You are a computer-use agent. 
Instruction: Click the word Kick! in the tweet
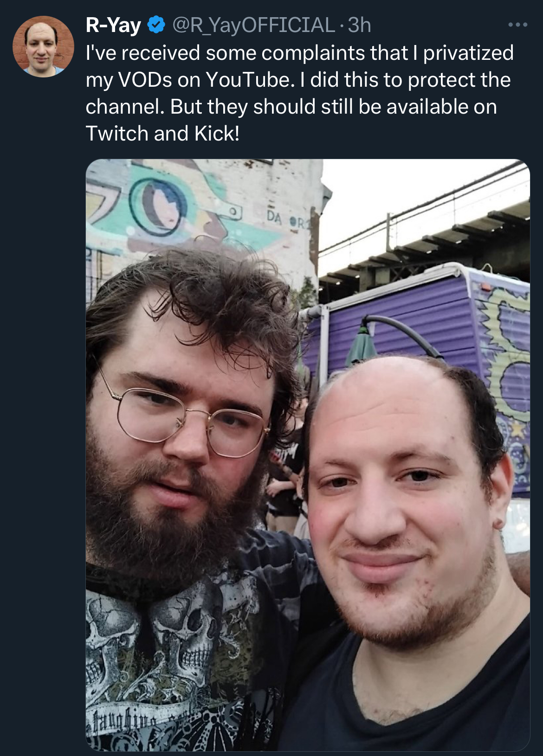pos(217,134)
